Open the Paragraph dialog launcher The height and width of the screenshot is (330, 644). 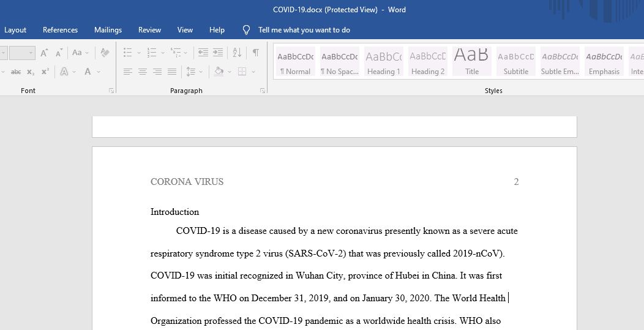(x=263, y=91)
